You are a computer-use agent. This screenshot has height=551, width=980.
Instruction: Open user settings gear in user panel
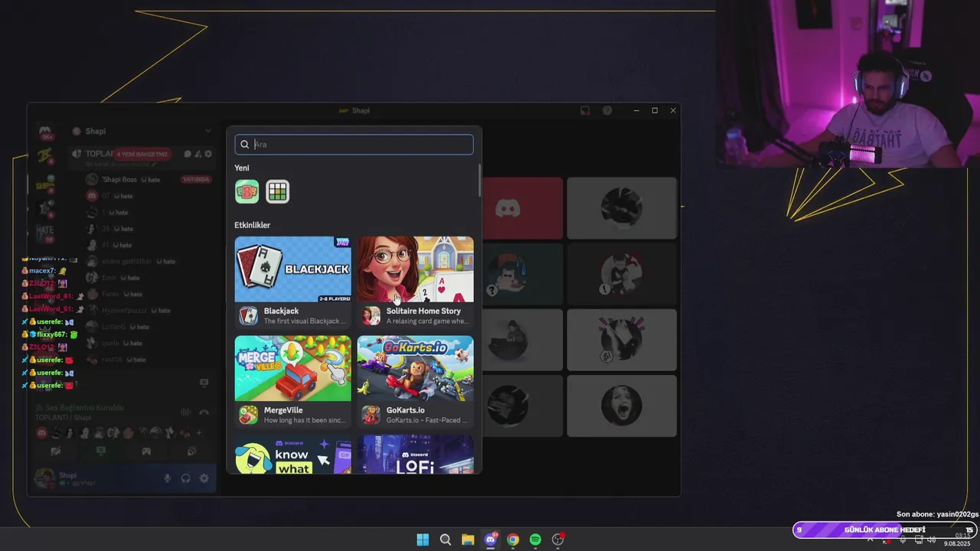[x=204, y=478]
